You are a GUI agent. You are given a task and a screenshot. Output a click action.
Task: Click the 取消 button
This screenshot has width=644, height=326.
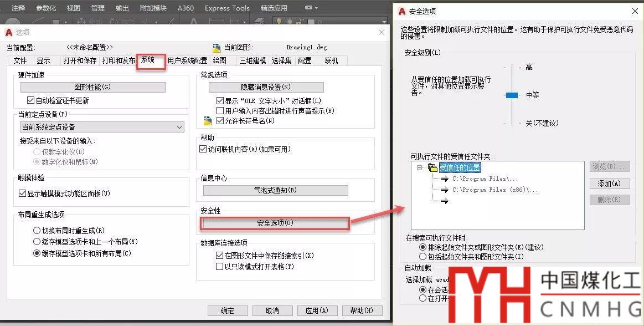(x=272, y=310)
